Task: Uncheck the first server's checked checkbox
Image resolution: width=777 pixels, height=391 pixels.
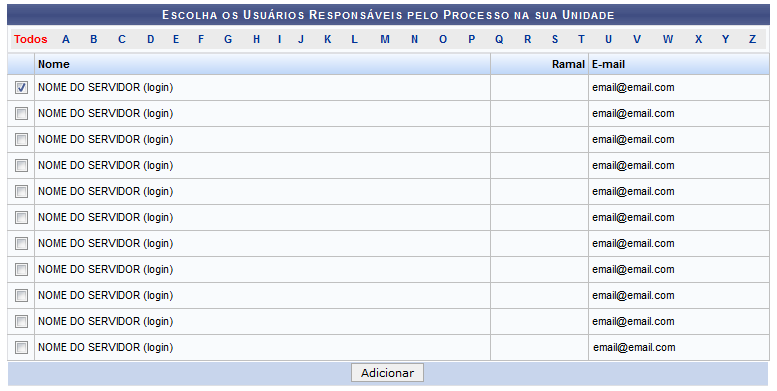Action: point(21,88)
